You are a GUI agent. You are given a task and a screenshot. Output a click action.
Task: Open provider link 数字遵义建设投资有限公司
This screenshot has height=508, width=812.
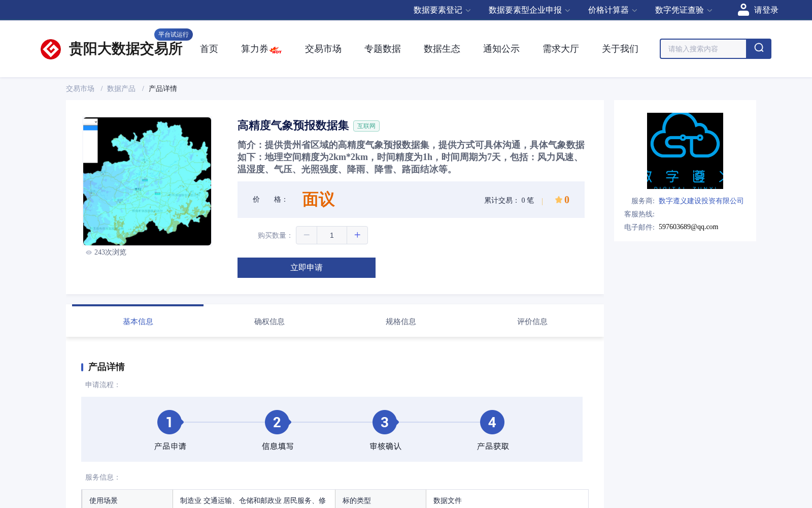[x=701, y=201]
